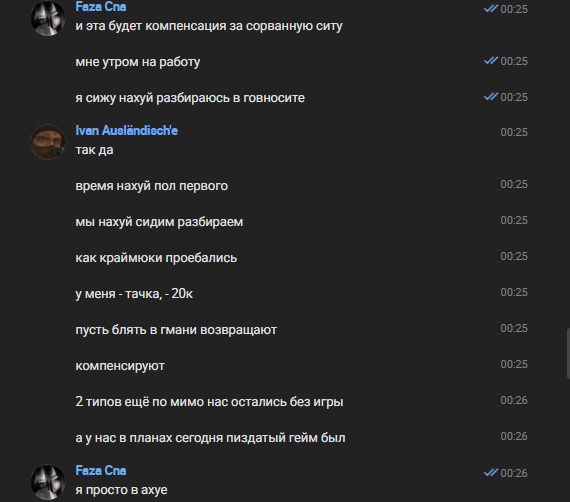Select message 'пусть блять в гмани возвращают'

pos(176,330)
